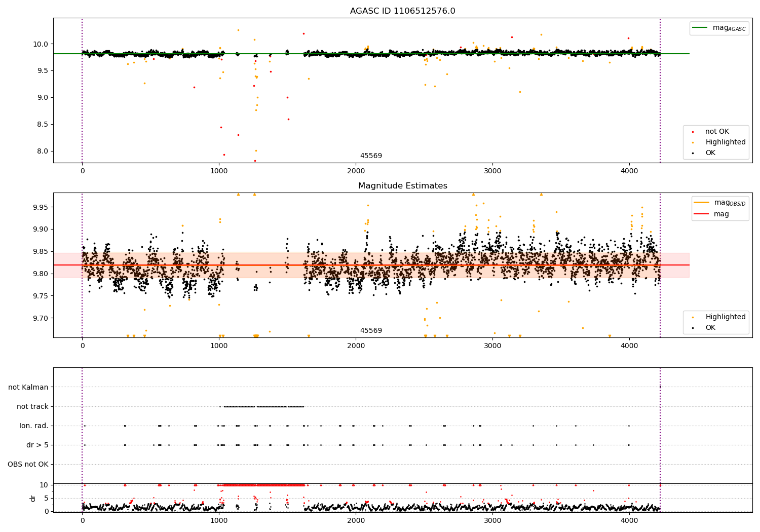Click the '45569' annotation in Magnitude Estimates plot
Image resolution: width=760 pixels, height=532 pixels.
(x=371, y=331)
